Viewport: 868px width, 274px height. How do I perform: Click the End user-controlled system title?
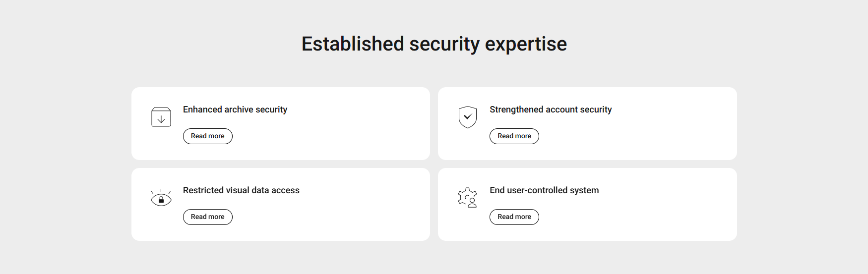pyautogui.click(x=544, y=190)
